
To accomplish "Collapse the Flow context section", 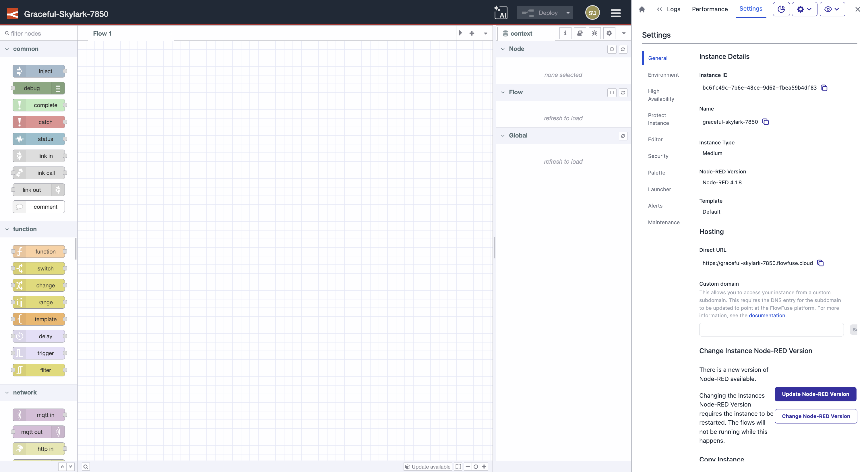I will point(503,92).
